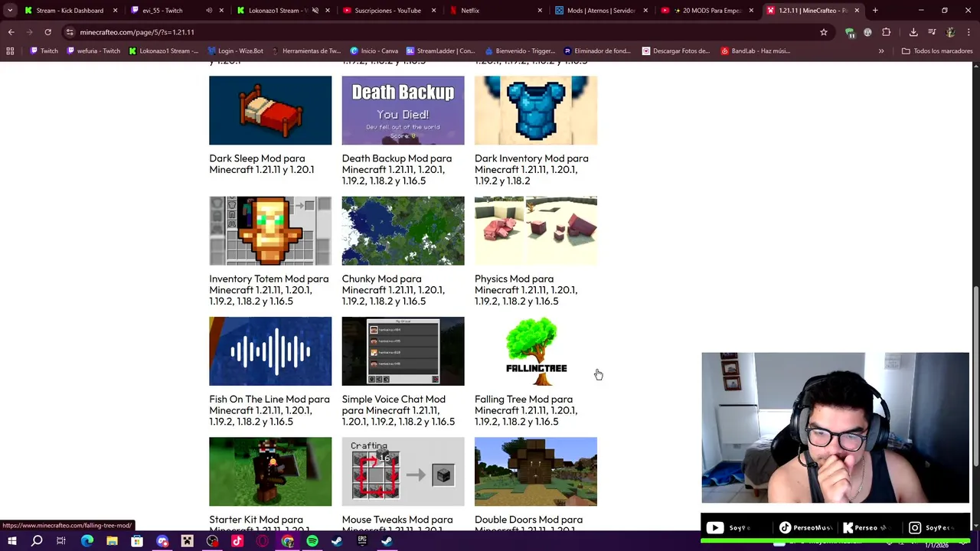
Task: Mute audio on the evi_55 Twitch tab
Action: pos(209,11)
